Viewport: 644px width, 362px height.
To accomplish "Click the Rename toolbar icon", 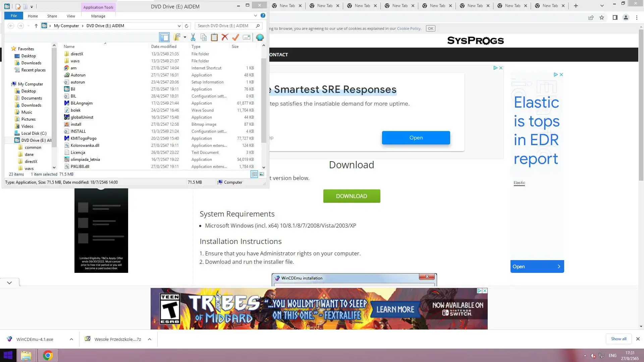I will [247, 37].
